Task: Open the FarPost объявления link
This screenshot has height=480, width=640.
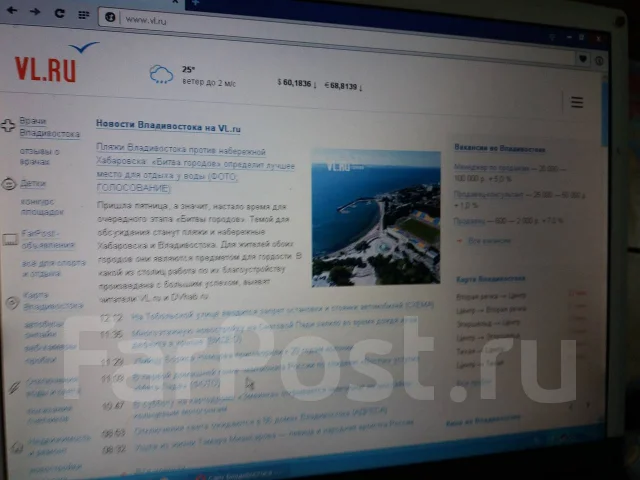Action: click(x=48, y=239)
